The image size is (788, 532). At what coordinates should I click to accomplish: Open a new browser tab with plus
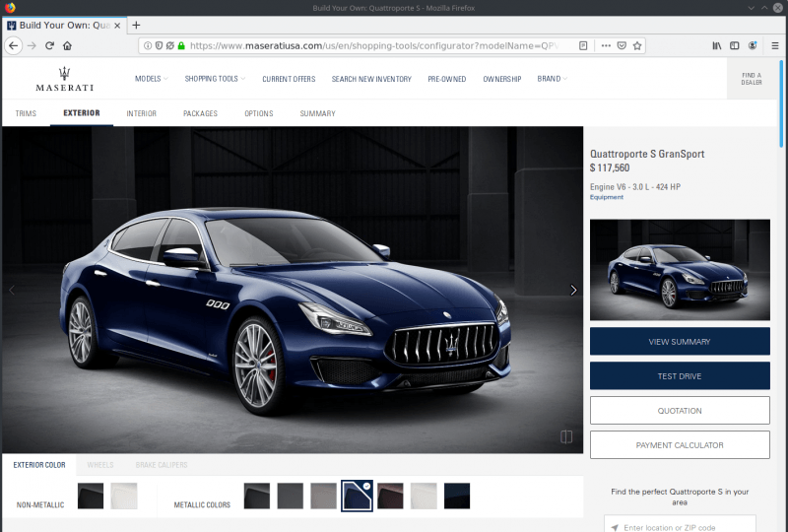coord(136,25)
